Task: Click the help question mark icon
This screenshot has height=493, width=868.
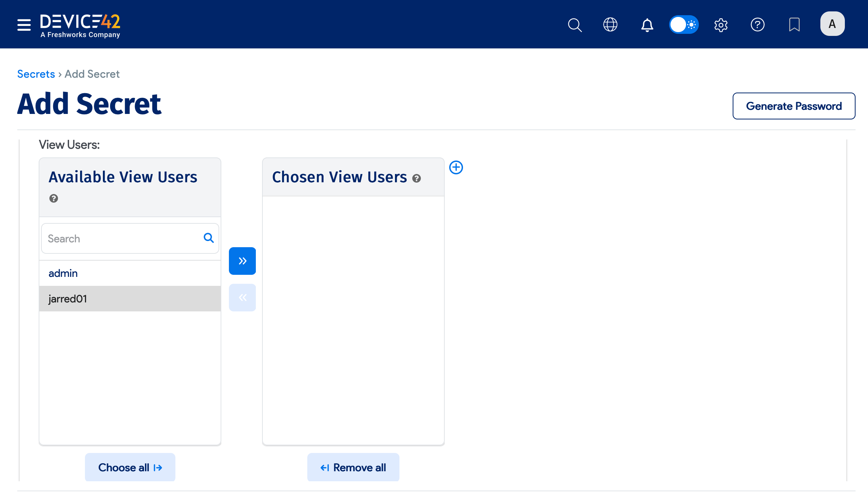Action: click(x=758, y=25)
